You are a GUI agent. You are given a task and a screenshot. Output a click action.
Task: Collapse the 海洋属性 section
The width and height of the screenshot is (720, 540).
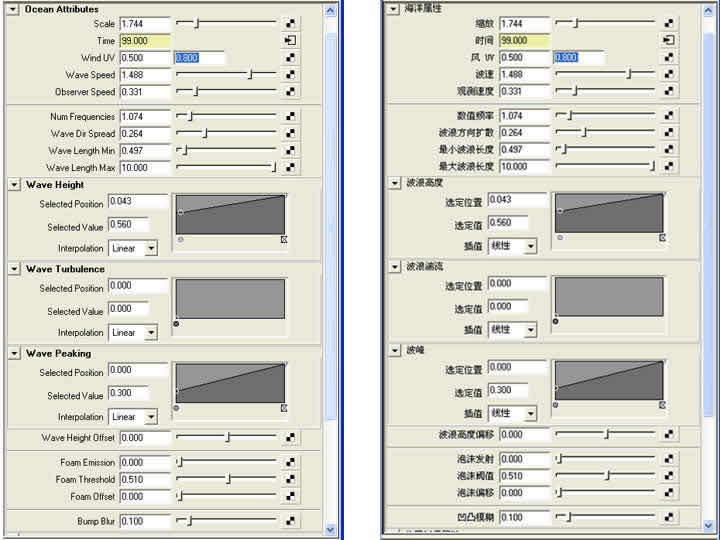point(393,9)
